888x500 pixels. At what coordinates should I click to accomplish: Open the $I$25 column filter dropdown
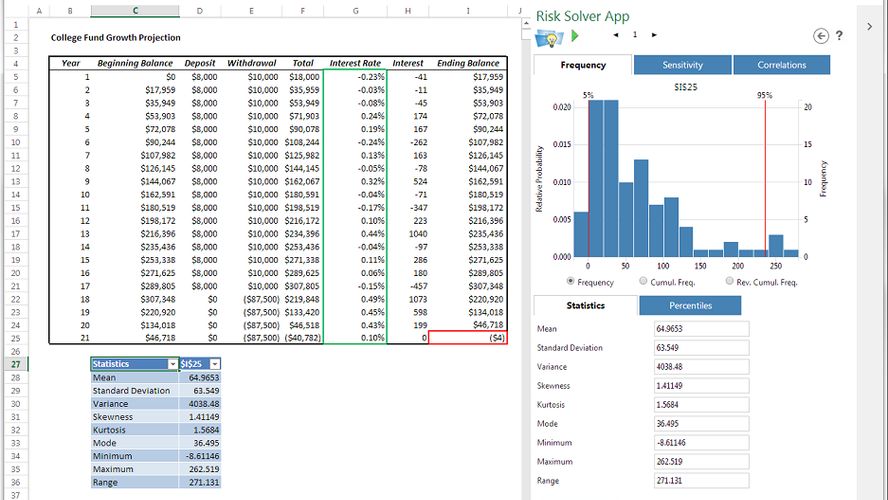(214, 364)
